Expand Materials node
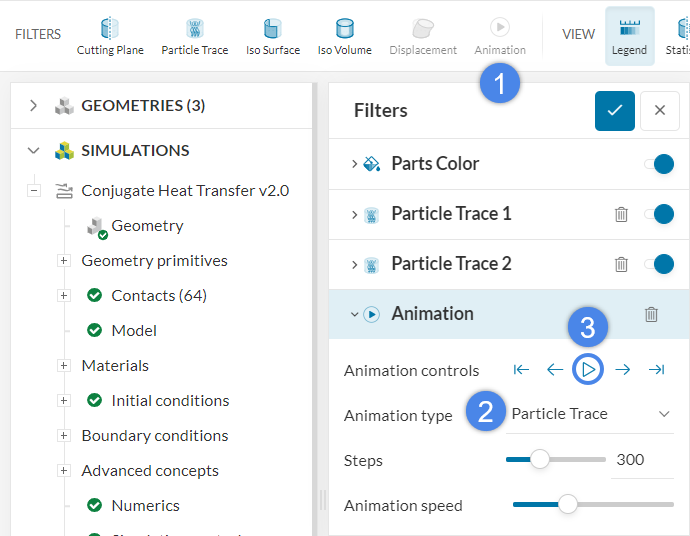The width and height of the screenshot is (690, 536). tap(63, 365)
